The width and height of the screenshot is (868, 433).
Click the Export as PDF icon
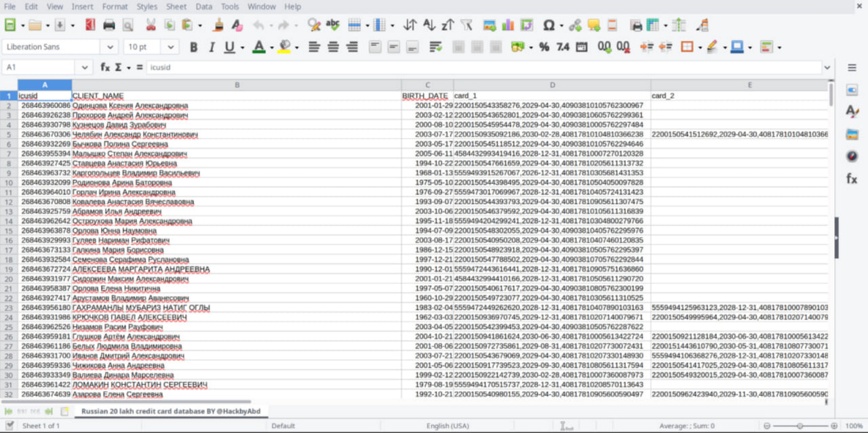click(90, 25)
